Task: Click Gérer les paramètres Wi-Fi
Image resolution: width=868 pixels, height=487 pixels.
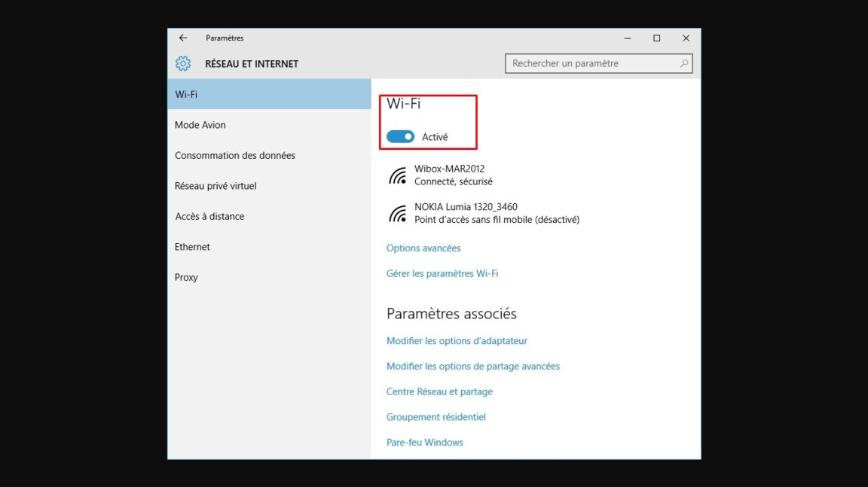Action: (x=442, y=274)
